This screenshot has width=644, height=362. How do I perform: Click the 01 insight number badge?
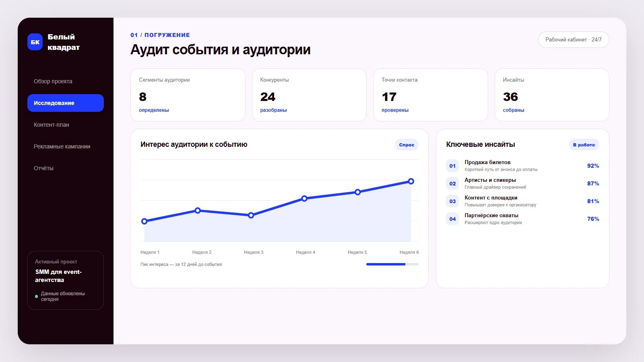coord(452,166)
